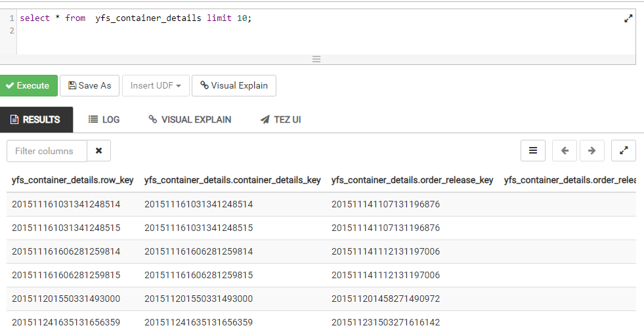This screenshot has height=334, width=644.
Task: Switch to the VISUAL EXPLAIN tab
Action: click(x=190, y=119)
